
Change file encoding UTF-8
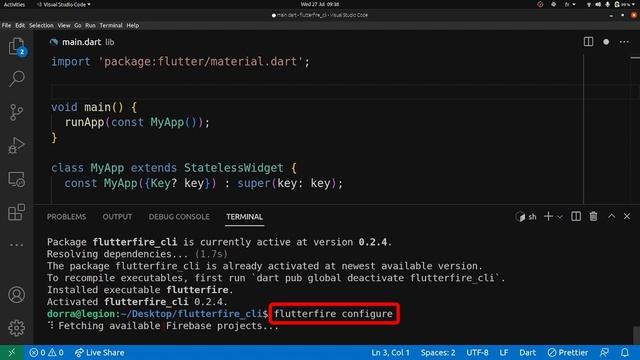[x=477, y=352]
